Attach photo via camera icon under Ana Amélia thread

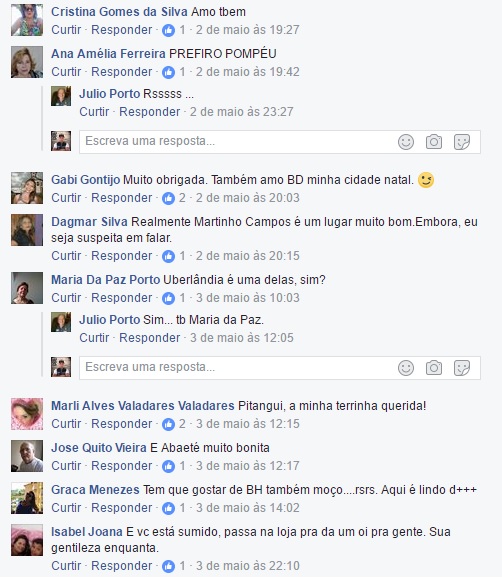[434, 142]
